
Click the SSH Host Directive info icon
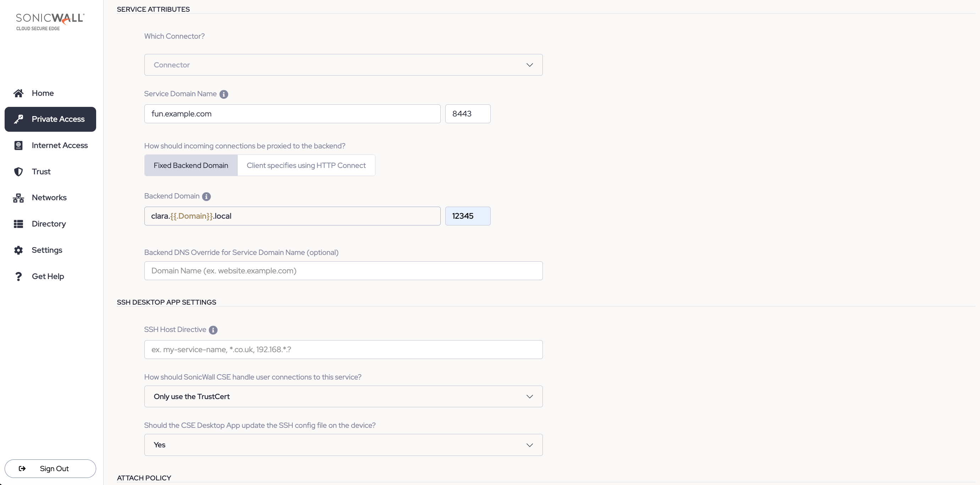click(213, 330)
